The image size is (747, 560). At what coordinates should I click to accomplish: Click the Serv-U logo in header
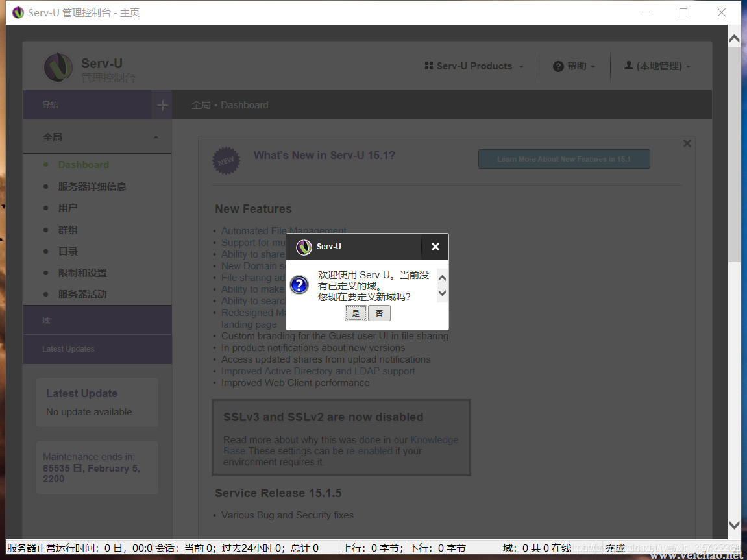coord(58,67)
